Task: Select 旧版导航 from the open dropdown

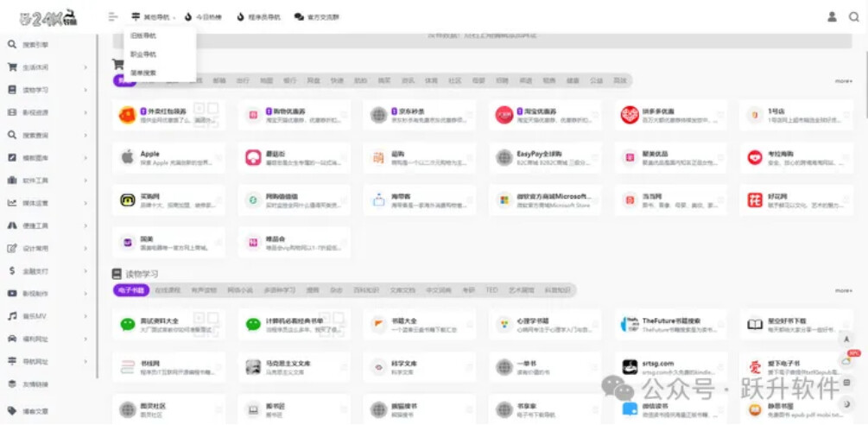Action: pos(143,36)
